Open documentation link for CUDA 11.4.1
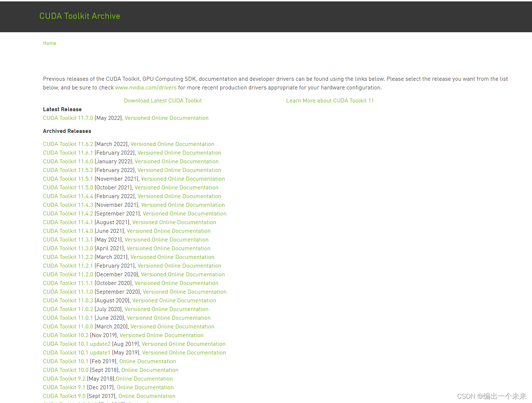This screenshot has width=532, height=403. pos(174,222)
